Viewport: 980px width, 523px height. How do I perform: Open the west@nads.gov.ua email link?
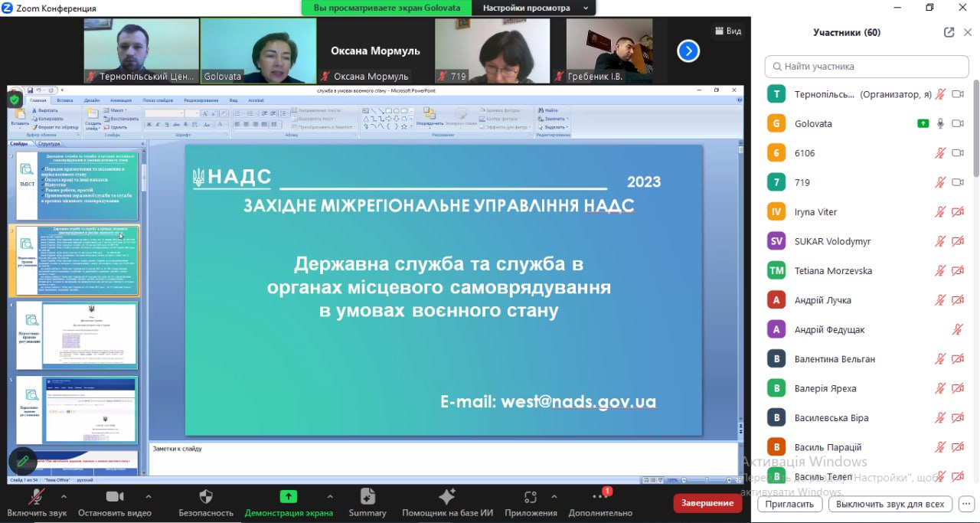579,402
